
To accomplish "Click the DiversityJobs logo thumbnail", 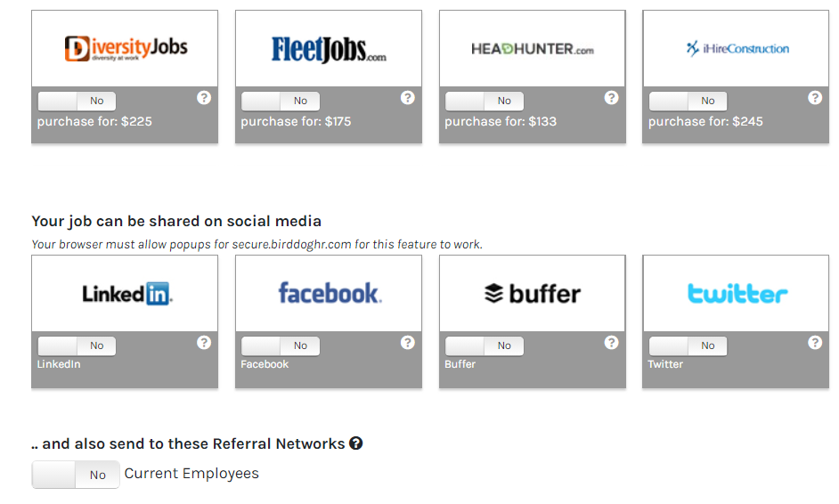I will [x=125, y=48].
